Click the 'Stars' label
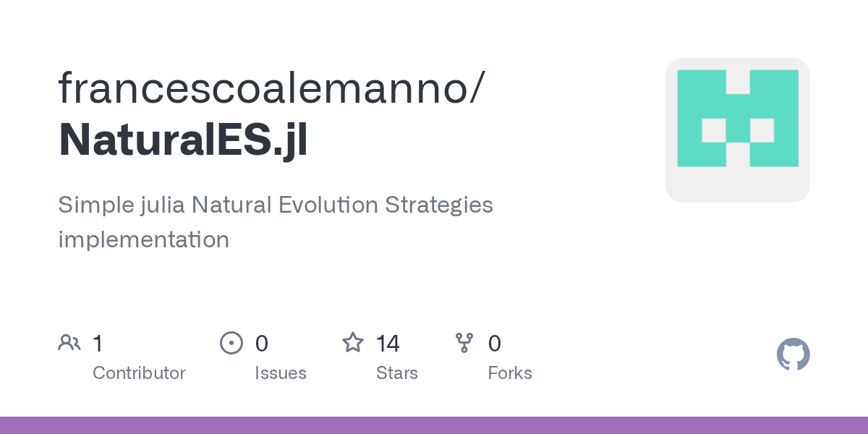The image size is (868, 434). pyautogui.click(x=396, y=373)
